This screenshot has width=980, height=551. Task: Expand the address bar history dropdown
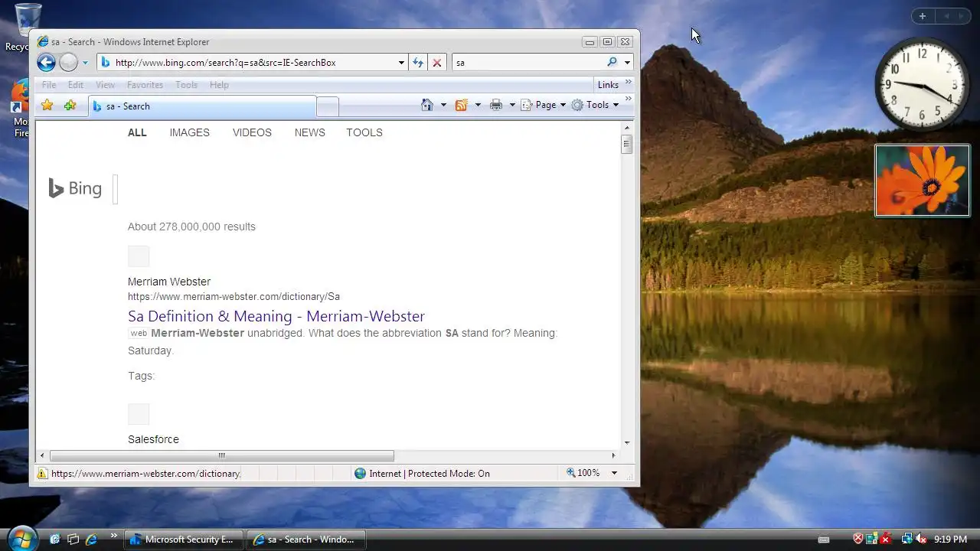(x=401, y=63)
